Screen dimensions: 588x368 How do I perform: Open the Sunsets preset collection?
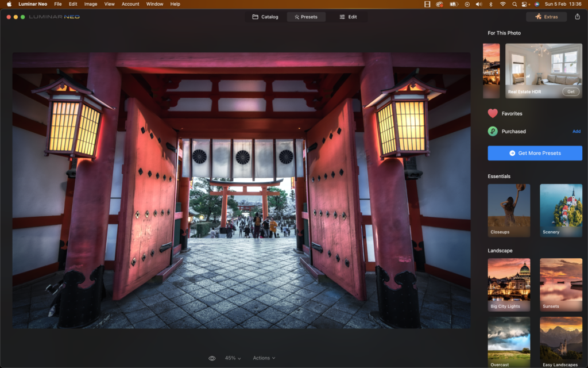[561, 285]
